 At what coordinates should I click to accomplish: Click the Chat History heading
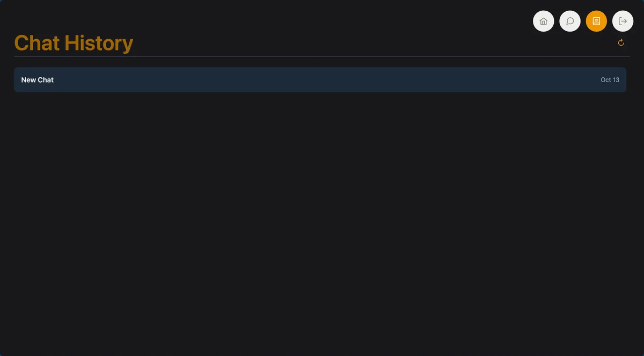click(x=74, y=43)
